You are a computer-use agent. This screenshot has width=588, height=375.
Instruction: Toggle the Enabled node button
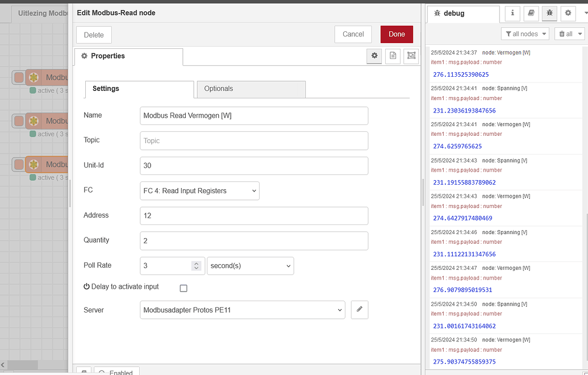point(116,371)
